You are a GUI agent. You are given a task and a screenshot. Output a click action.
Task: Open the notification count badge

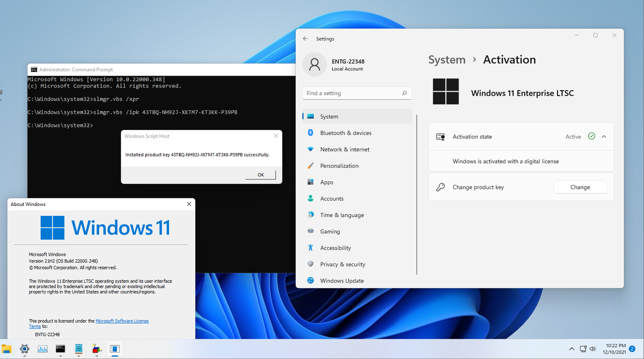pyautogui.click(x=631, y=349)
